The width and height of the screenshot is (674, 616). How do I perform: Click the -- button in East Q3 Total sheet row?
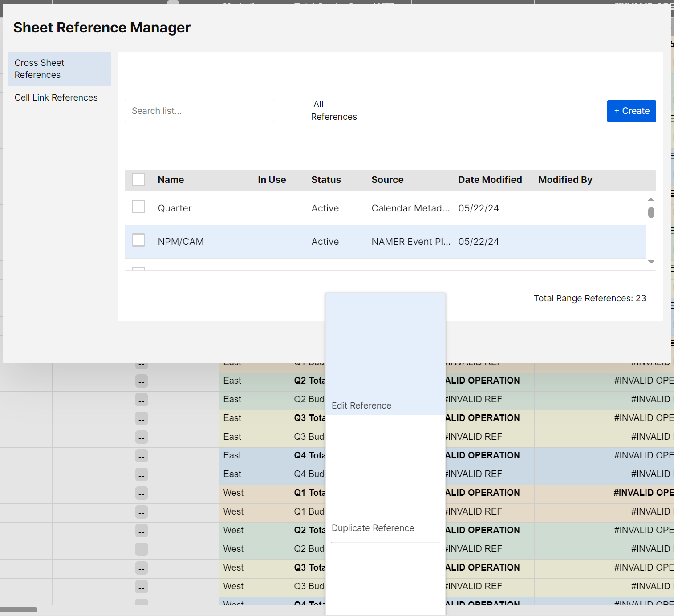click(x=142, y=419)
